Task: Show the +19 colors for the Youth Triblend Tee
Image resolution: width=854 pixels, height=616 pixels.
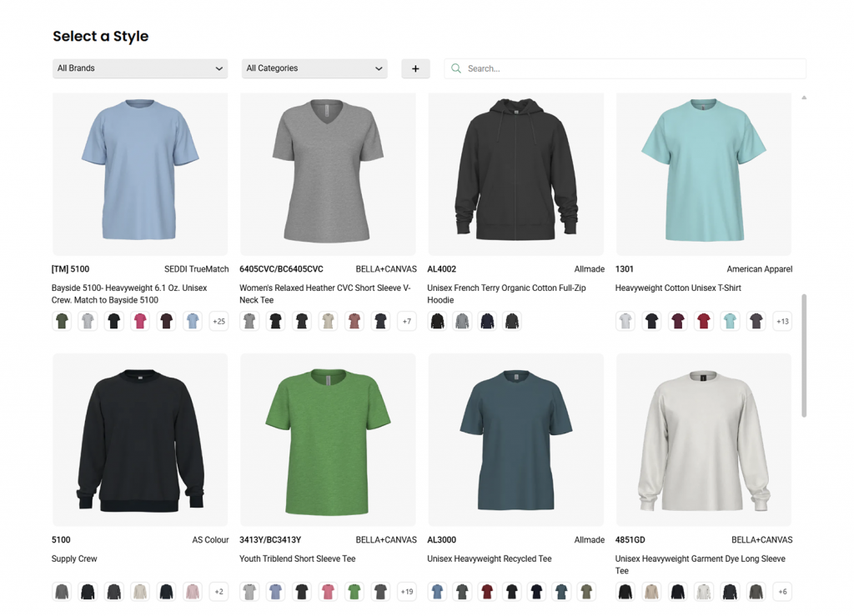Action: (x=407, y=591)
